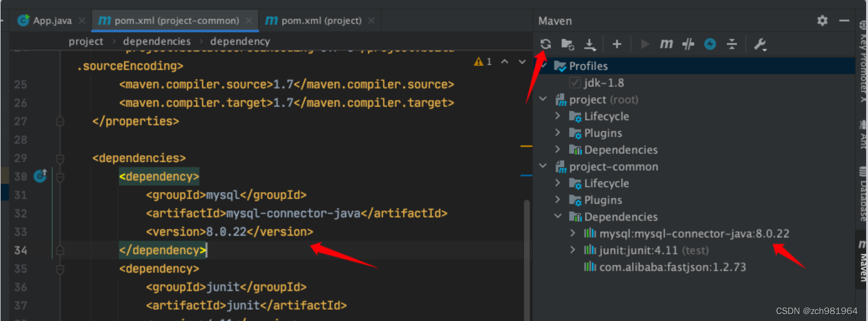Click maven.compiler.source 1.7 line
The width and height of the screenshot is (868, 321).
point(286,85)
